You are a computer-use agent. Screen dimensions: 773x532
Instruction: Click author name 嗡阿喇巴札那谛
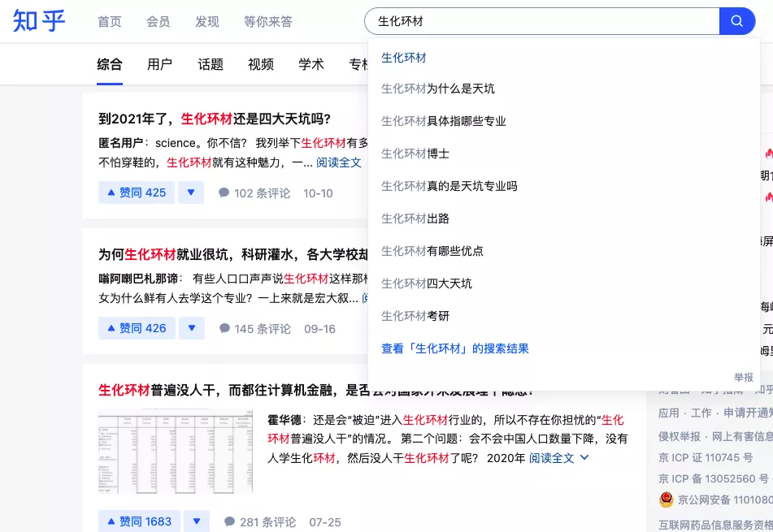click(138, 279)
